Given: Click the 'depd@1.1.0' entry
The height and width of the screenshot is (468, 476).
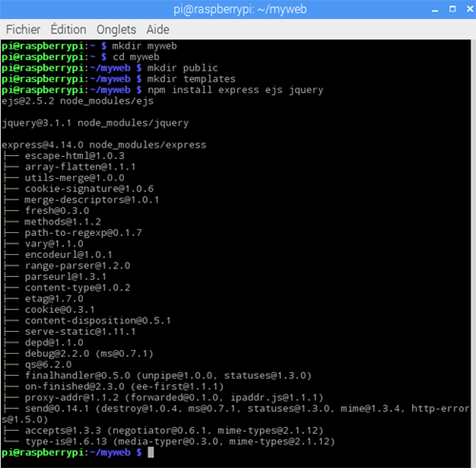Looking at the screenshot, I should tap(54, 342).
